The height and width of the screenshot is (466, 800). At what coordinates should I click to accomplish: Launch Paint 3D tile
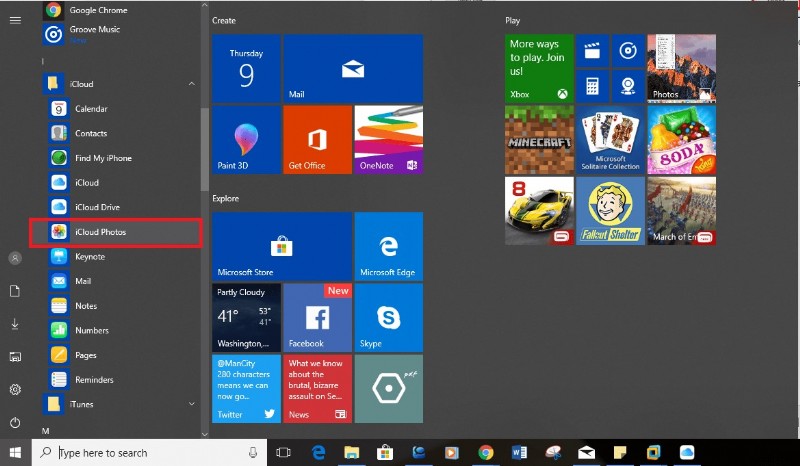pos(246,140)
